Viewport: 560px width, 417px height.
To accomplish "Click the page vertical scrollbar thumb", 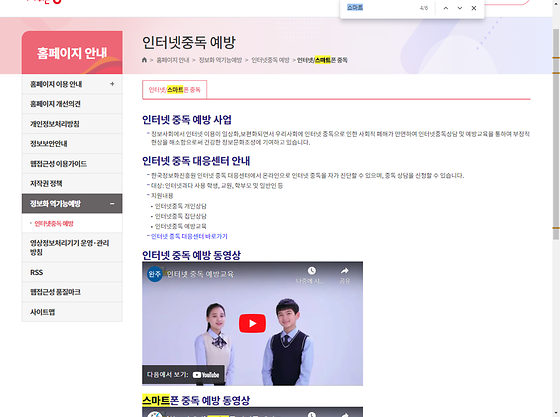I will click(x=556, y=135).
